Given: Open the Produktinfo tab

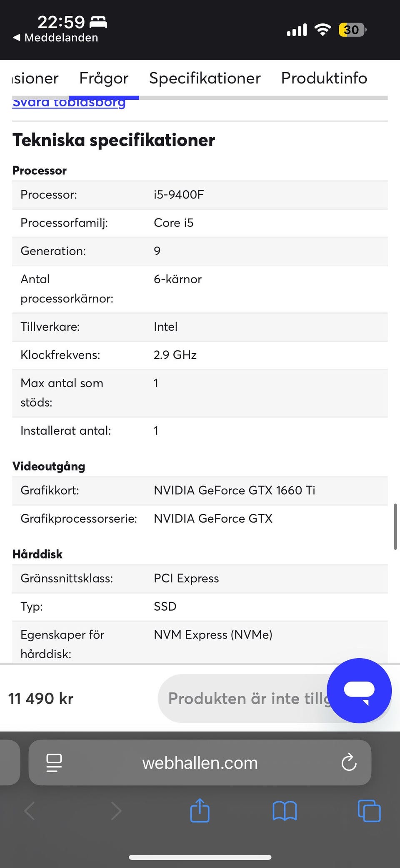Looking at the screenshot, I should tap(324, 78).
